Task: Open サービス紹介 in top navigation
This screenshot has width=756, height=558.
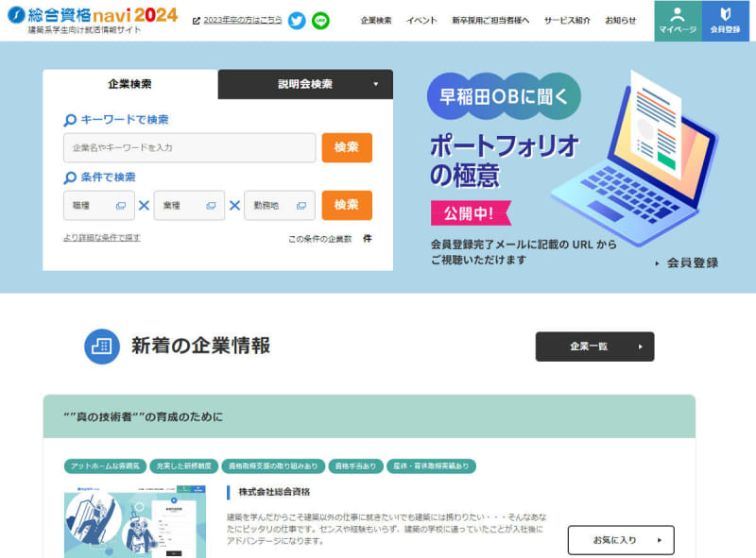Action: pyautogui.click(x=567, y=20)
